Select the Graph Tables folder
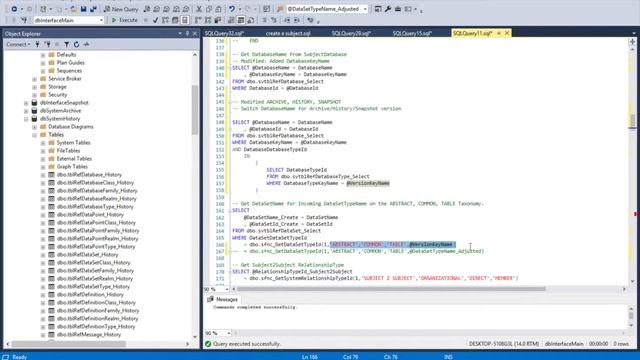 (x=72, y=167)
